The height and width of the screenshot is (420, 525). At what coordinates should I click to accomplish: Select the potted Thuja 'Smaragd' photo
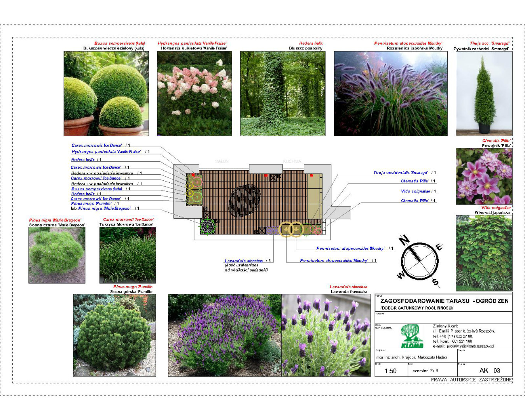484,94
